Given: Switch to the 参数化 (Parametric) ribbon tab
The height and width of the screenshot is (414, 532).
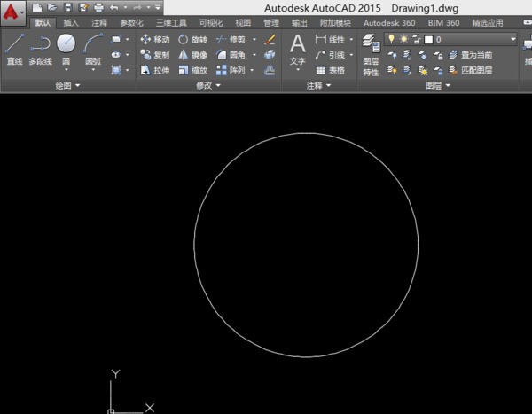Looking at the screenshot, I should pos(131,23).
